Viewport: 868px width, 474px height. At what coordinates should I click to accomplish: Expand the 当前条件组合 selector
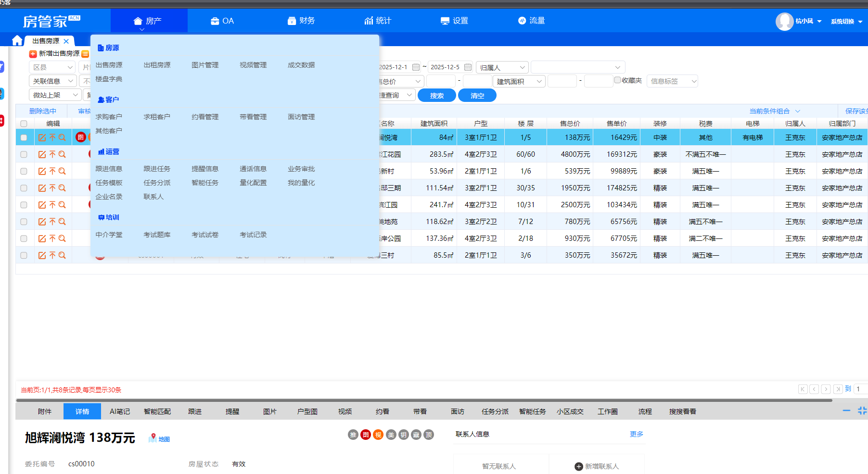[x=774, y=112]
